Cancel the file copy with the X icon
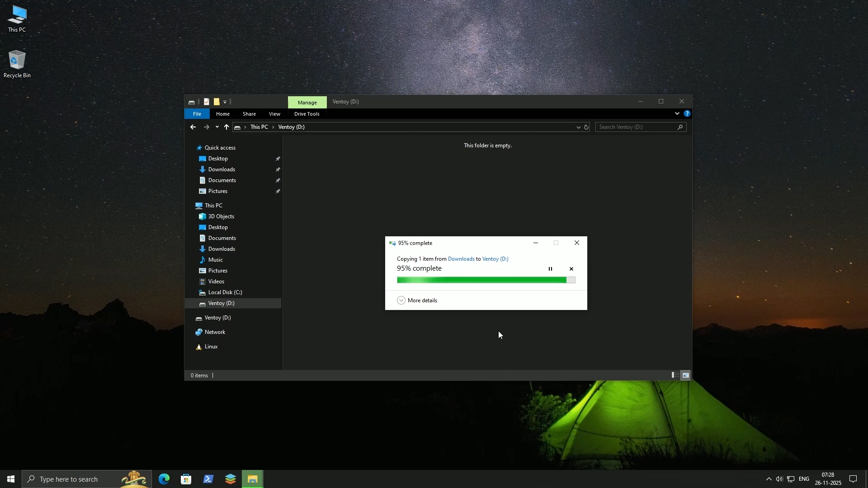 (x=571, y=269)
